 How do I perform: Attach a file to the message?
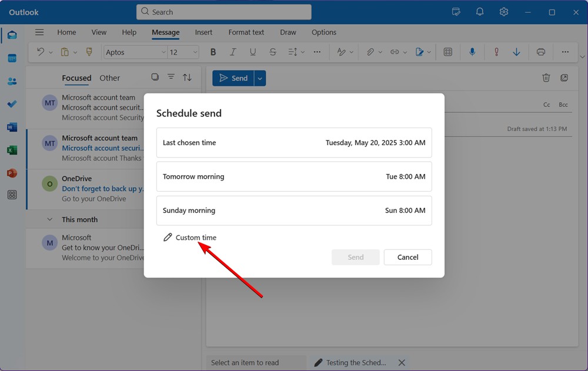[x=370, y=52]
